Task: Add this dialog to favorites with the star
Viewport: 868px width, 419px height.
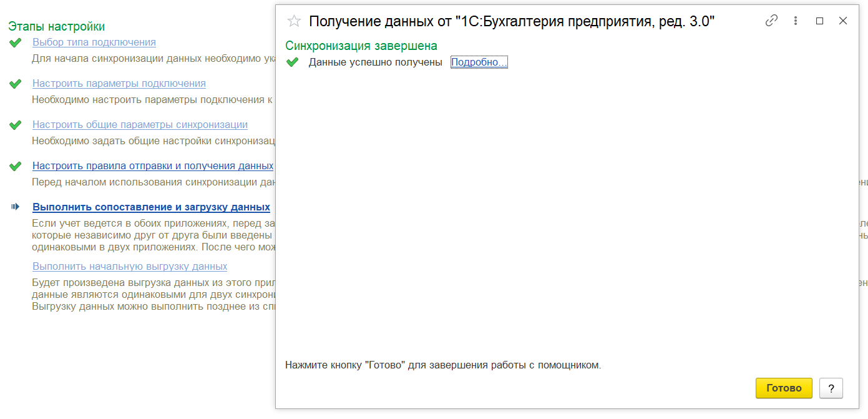Action: [294, 21]
